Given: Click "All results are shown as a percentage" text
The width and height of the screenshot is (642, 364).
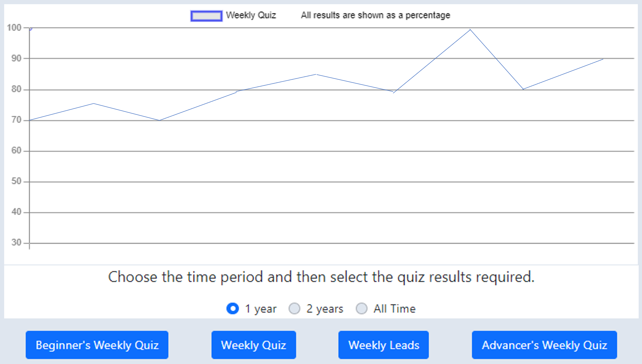Looking at the screenshot, I should pyautogui.click(x=375, y=15).
